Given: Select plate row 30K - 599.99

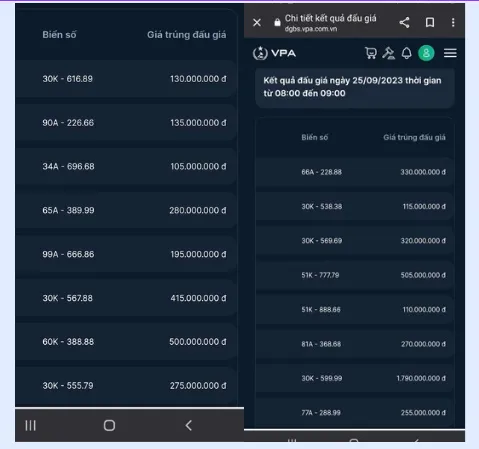Looking at the screenshot, I should coord(355,378).
